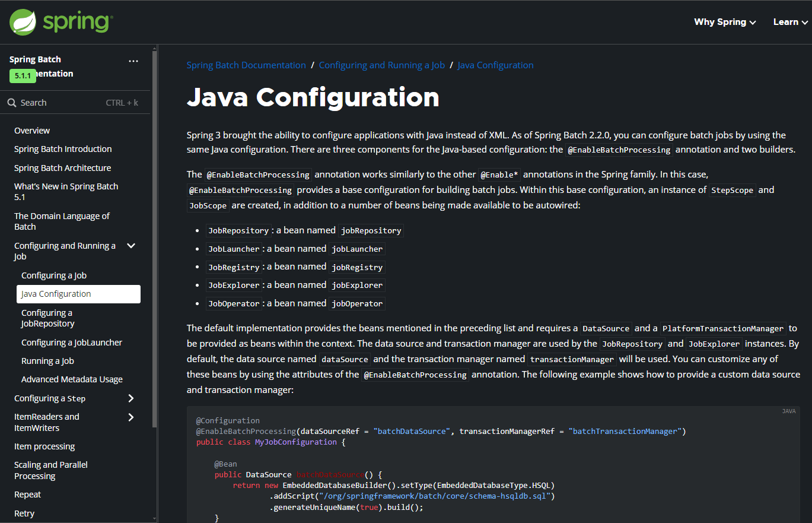
Task: Expand the ItemReaders and ItemWriters section
Action: coord(131,417)
